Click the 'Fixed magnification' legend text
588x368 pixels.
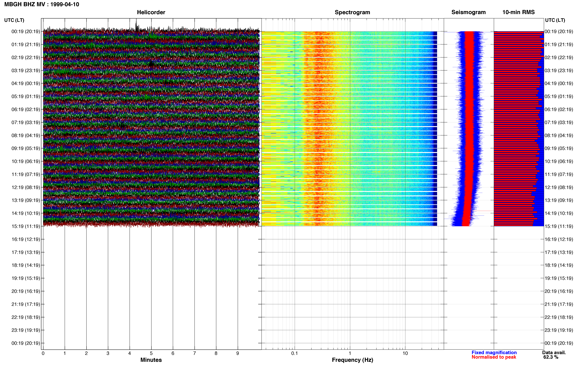click(494, 352)
